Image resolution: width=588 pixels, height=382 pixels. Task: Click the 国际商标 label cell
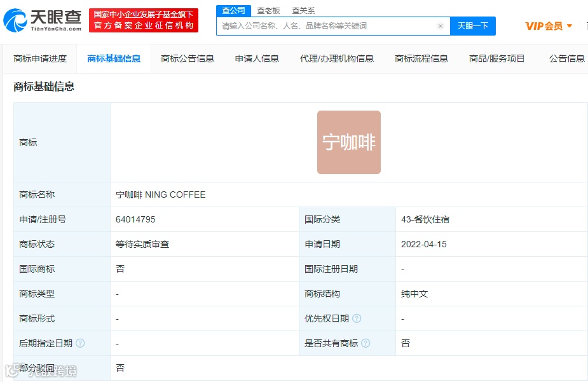tap(62, 269)
